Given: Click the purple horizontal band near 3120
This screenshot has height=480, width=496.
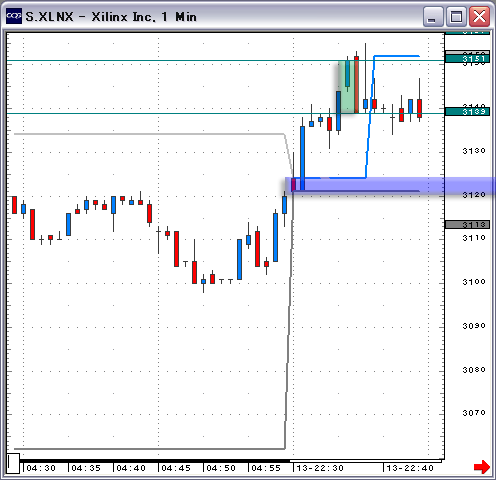Looking at the screenshot, I should point(390,185).
